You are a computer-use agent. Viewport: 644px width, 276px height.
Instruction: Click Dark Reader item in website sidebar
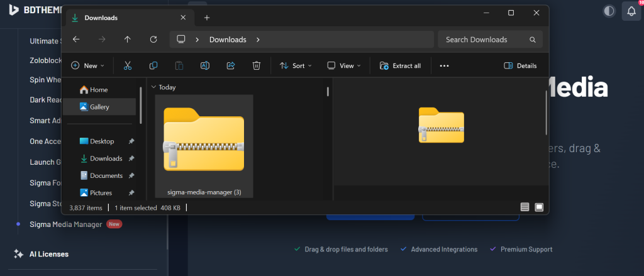pyautogui.click(x=45, y=99)
